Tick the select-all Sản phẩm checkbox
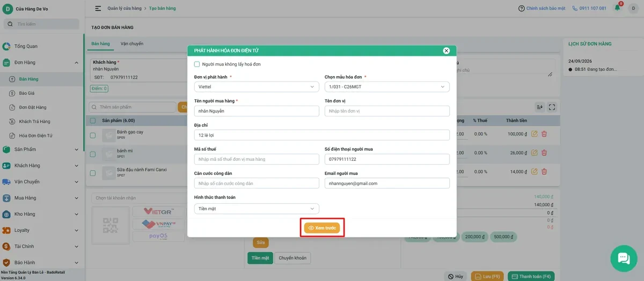 pos(93,121)
